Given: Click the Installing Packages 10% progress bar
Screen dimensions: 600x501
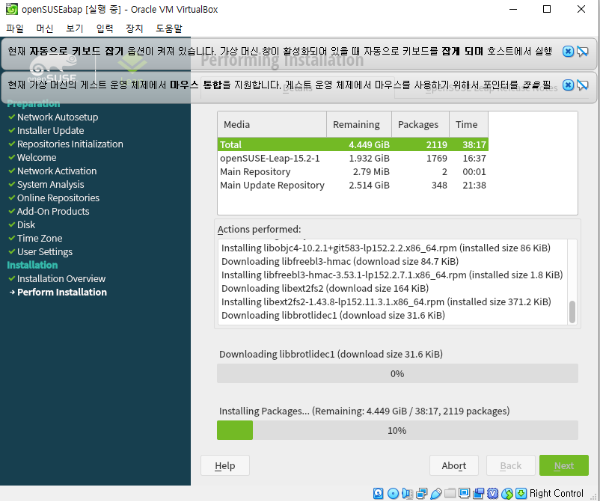Looking at the screenshot, I should 397,430.
